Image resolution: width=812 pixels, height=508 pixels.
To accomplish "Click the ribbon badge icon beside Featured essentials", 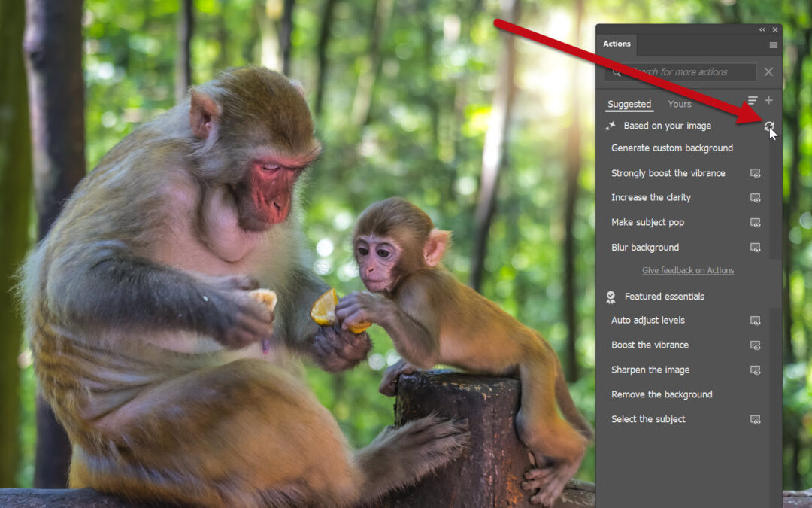I will 611,297.
